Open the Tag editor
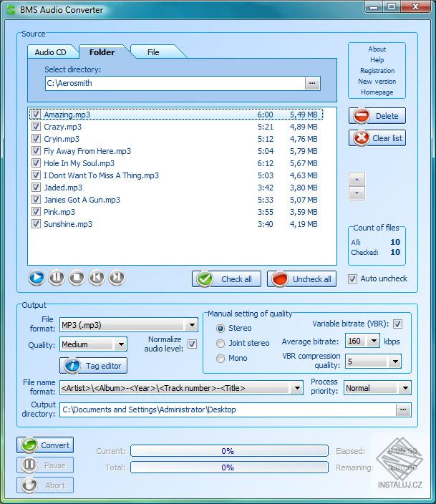Viewport: 436px width, 504px height. pyautogui.click(x=93, y=366)
